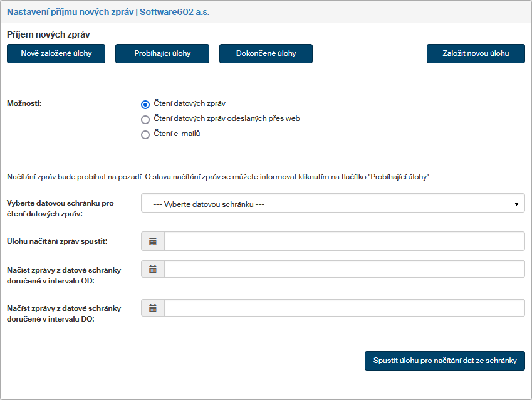This screenshot has width=532, height=400.
Task: Switch to 'Probíhající úlohy' view
Action: pyautogui.click(x=162, y=54)
